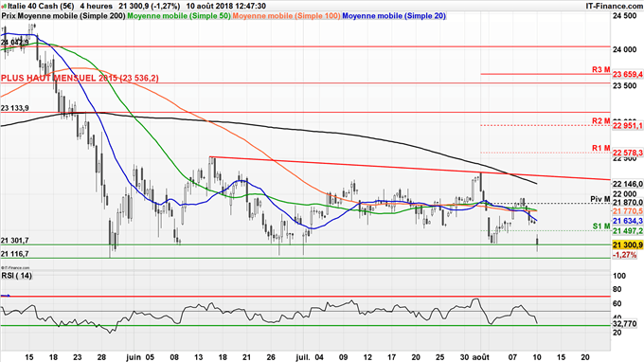Image resolution: width=644 pixels, height=362 pixels.
Task: Click the blue arrow marker on RSI 70 line
Action: pos(6,295)
